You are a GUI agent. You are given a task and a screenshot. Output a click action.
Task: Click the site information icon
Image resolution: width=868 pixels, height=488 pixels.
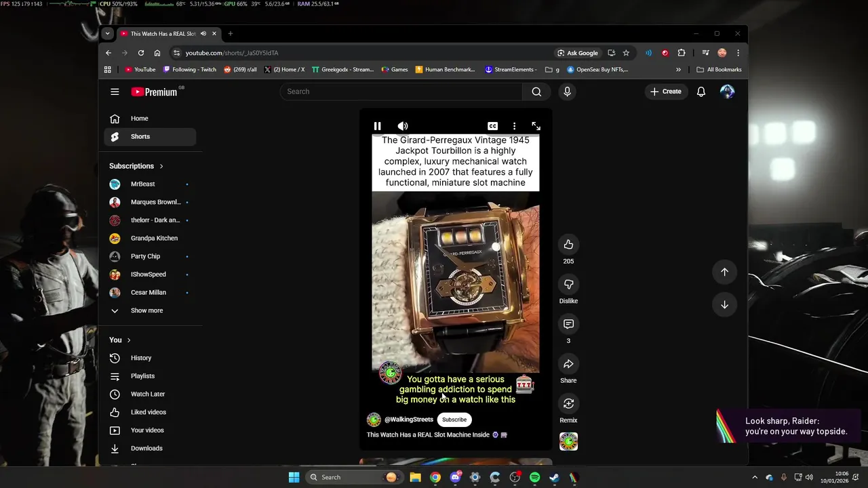(x=177, y=53)
